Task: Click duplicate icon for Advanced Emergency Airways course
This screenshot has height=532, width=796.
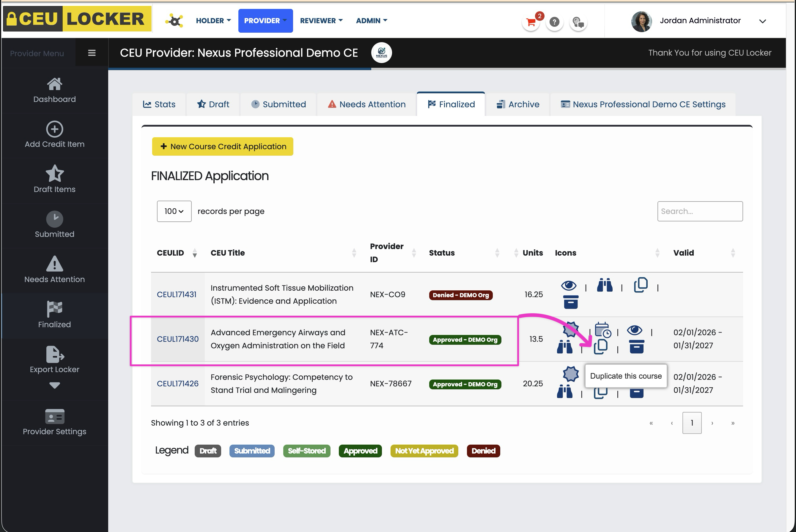Action: [600, 347]
